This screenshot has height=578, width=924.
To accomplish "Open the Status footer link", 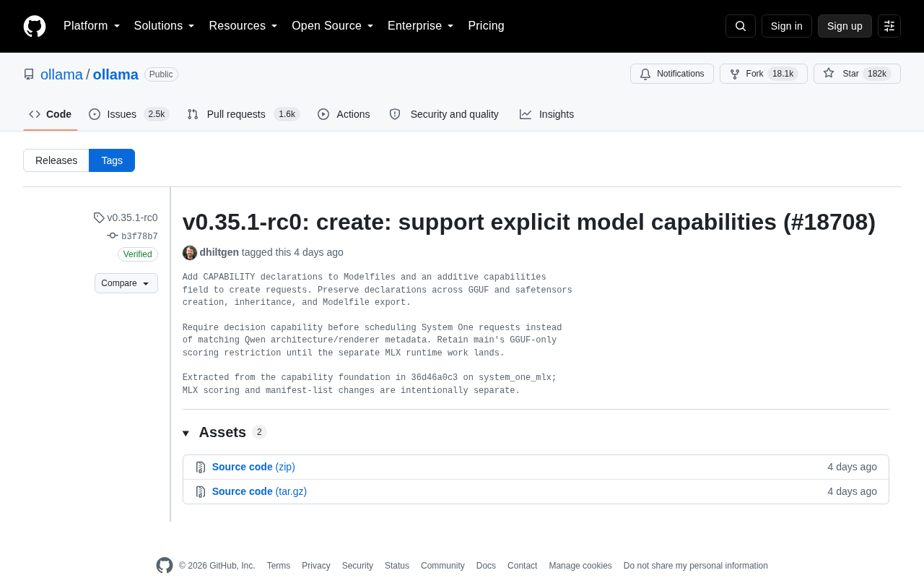I will (397, 566).
